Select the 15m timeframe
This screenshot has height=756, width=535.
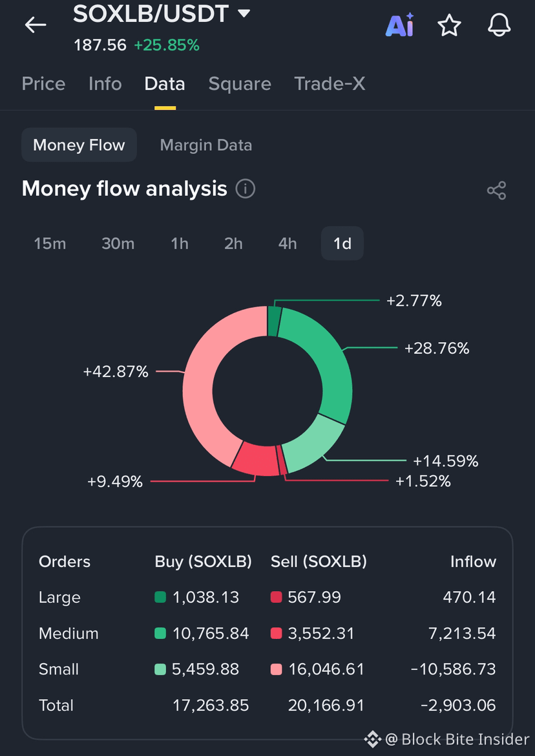pos(50,243)
